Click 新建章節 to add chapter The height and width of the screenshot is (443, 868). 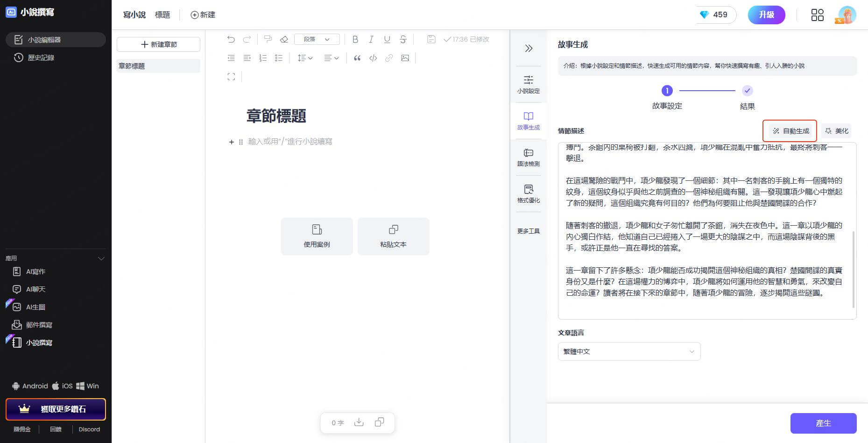pyautogui.click(x=158, y=44)
